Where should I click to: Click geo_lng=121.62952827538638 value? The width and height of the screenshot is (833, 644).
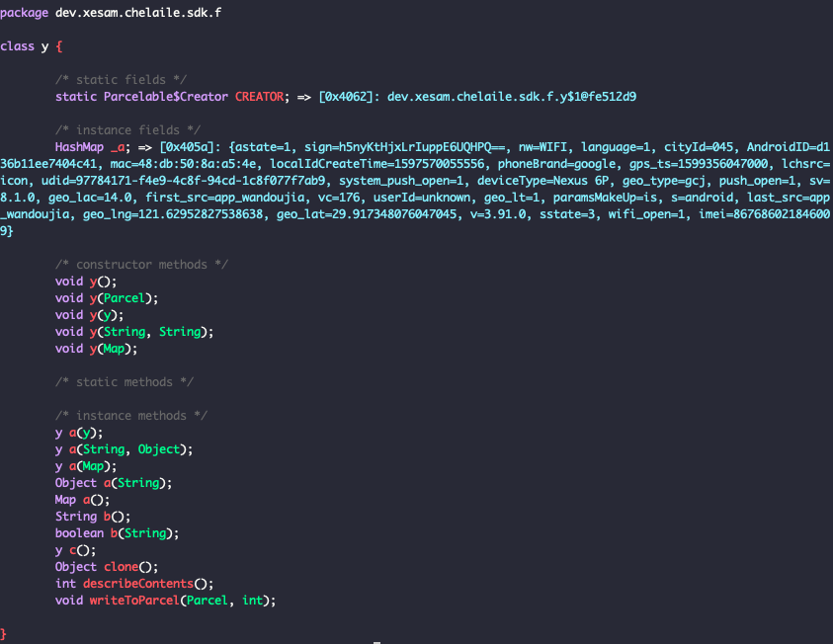coord(173,214)
